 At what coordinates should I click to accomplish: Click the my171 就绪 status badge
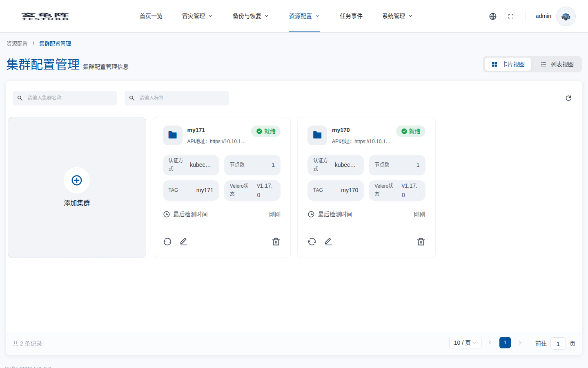pos(266,131)
